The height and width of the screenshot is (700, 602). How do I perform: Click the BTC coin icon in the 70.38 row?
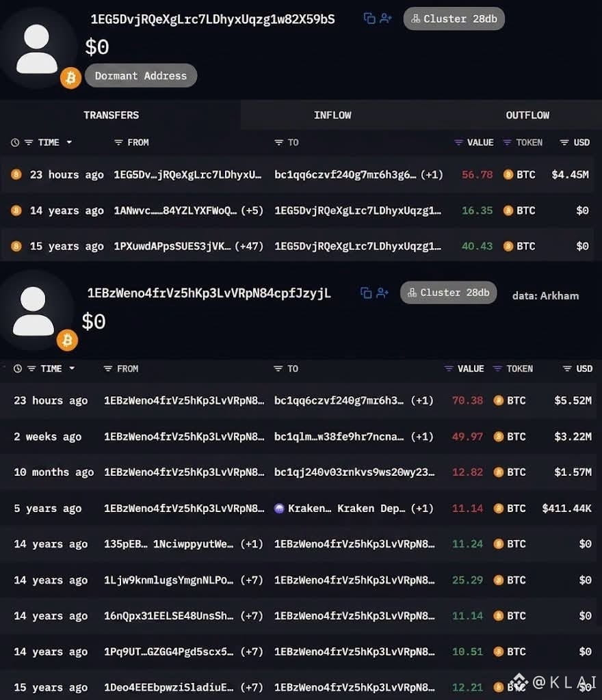tap(499, 401)
